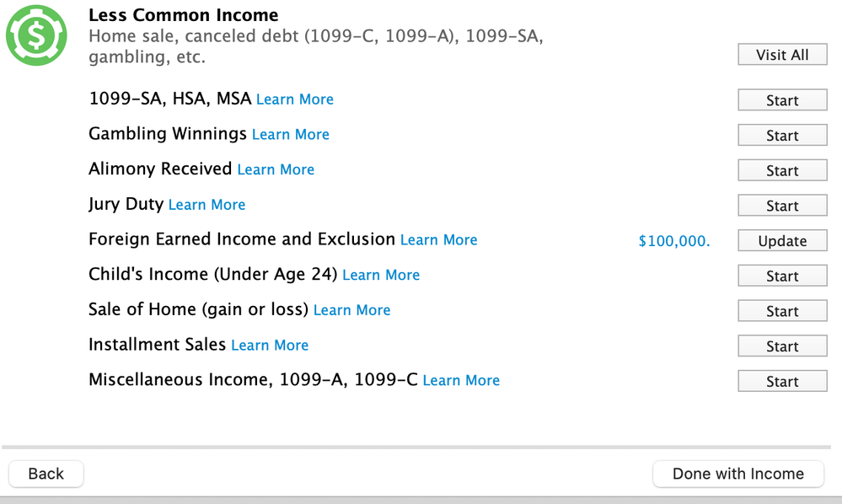Start the 1099-SA, HSA, MSA section

point(782,100)
